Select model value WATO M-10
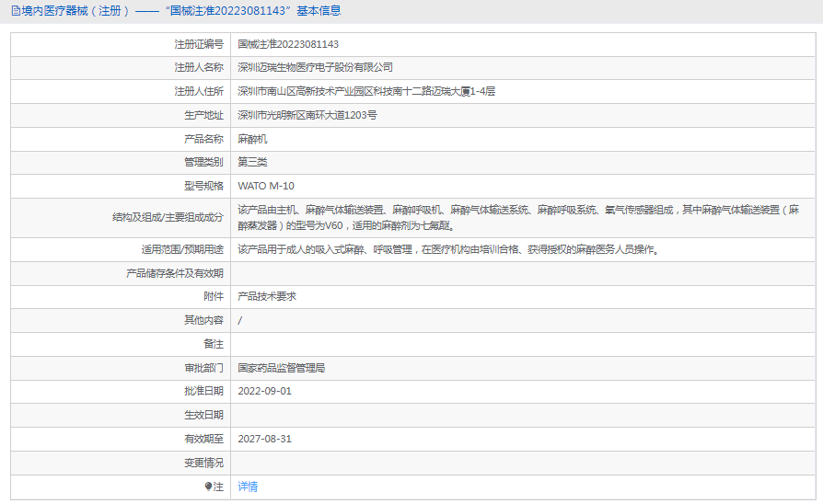The width and height of the screenshot is (823, 504). (265, 186)
